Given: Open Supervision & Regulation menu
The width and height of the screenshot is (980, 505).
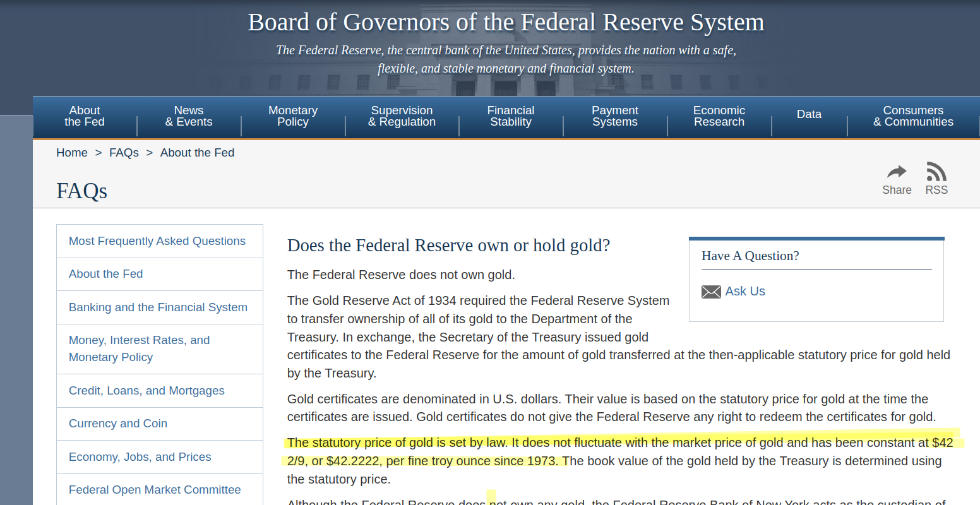Looking at the screenshot, I should [x=402, y=116].
